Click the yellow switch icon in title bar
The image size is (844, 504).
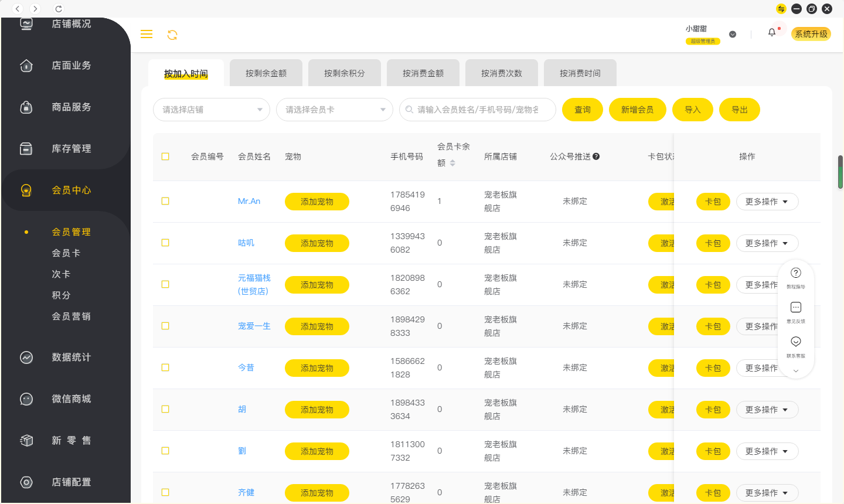781,9
